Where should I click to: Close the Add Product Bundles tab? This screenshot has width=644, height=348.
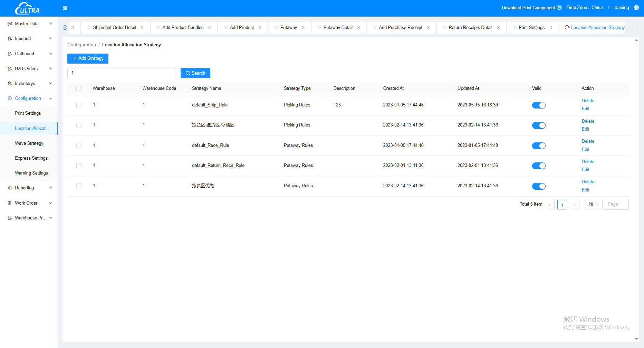(x=210, y=28)
